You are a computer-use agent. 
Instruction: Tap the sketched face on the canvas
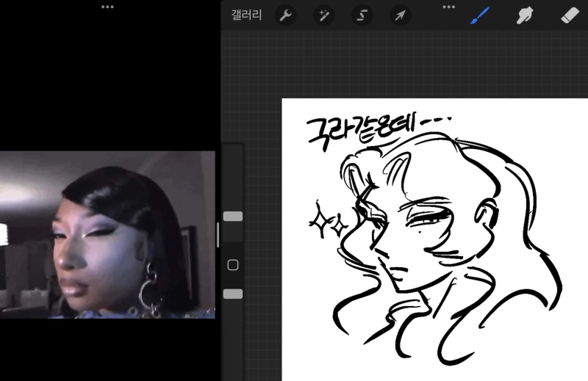pos(412,235)
